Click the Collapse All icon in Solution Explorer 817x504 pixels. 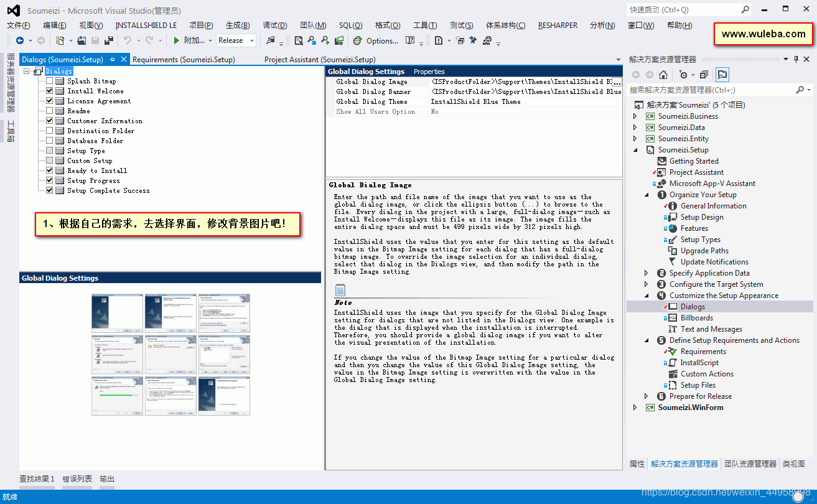(703, 75)
